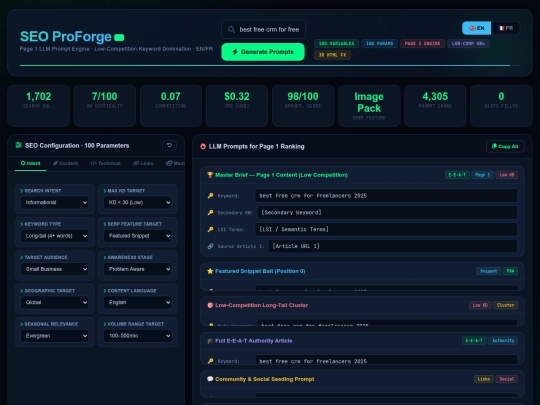Viewport: 540px width, 405px height.
Task: Select the Intent tab
Action: [31, 163]
